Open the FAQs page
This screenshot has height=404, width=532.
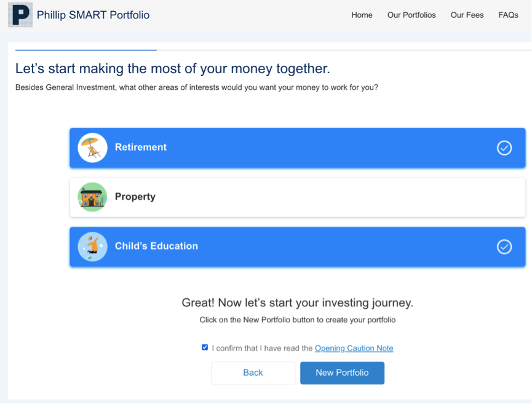click(x=508, y=15)
